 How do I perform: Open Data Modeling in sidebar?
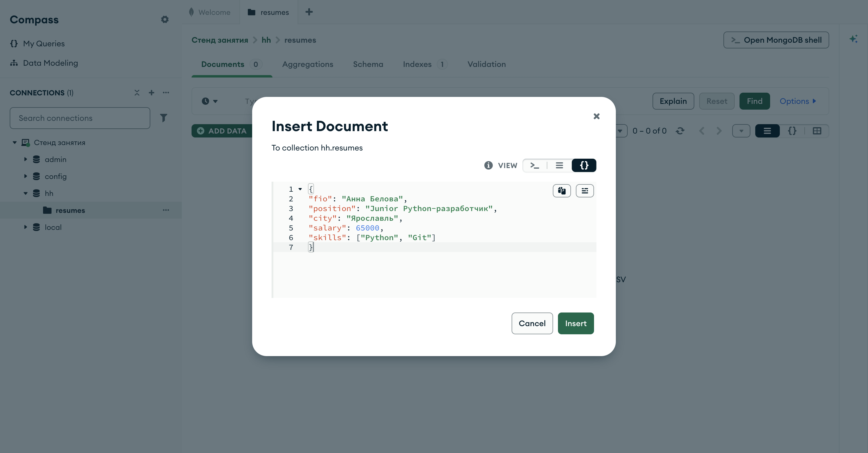(44, 63)
